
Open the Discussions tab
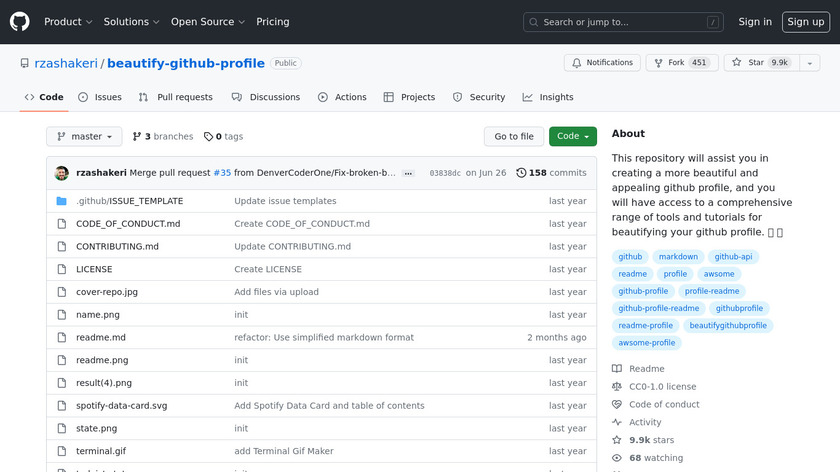[266, 97]
